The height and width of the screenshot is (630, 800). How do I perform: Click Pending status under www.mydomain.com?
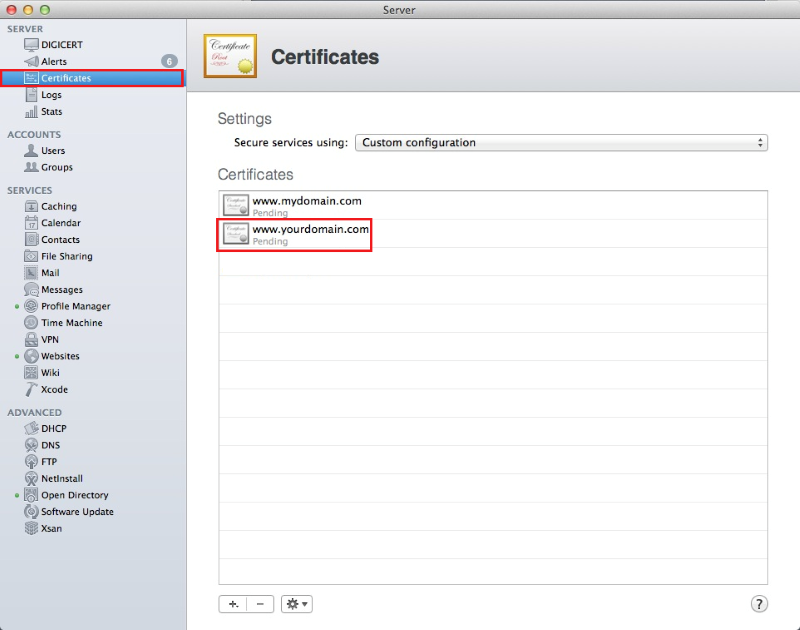[270, 213]
